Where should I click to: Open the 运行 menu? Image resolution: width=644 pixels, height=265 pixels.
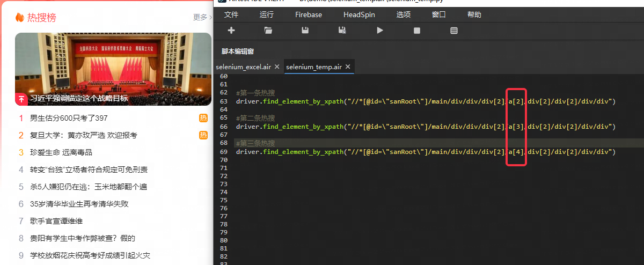tap(267, 14)
